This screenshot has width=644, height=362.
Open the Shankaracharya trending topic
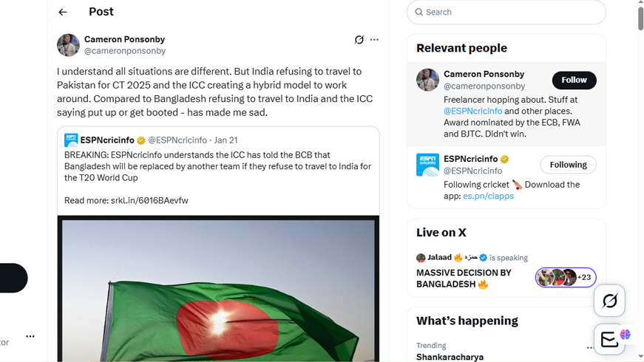pos(450,357)
